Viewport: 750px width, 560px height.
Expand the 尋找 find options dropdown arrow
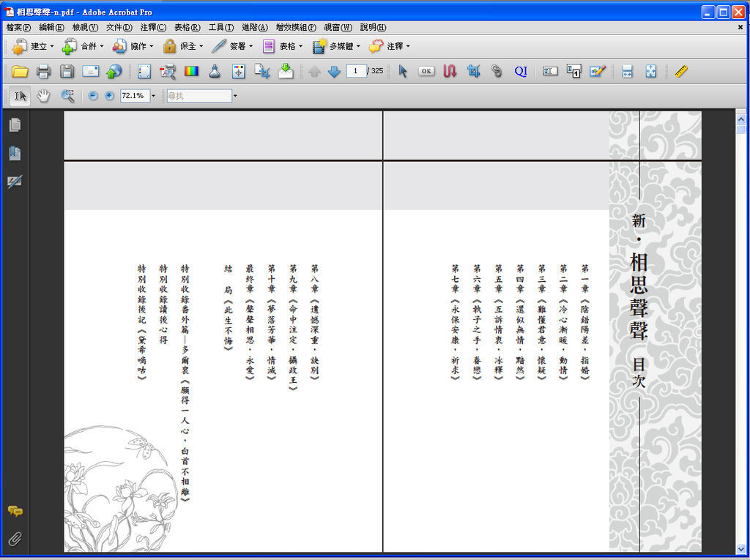click(x=235, y=96)
